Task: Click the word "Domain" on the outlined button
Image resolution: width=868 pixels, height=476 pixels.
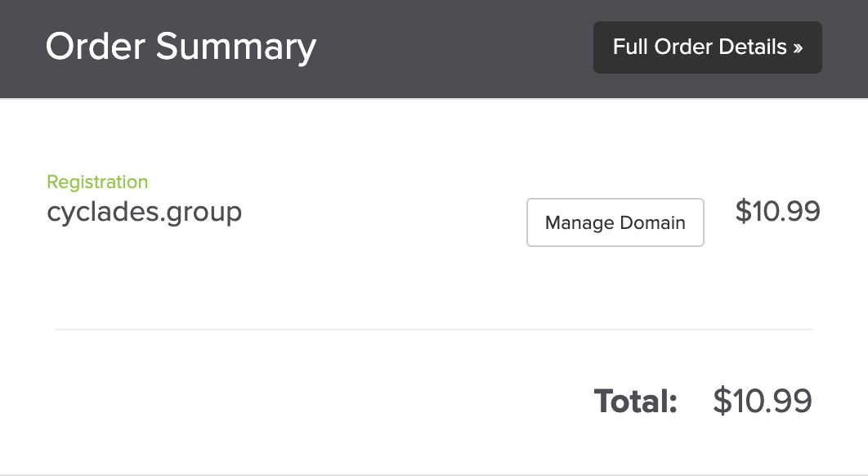Action: (652, 222)
